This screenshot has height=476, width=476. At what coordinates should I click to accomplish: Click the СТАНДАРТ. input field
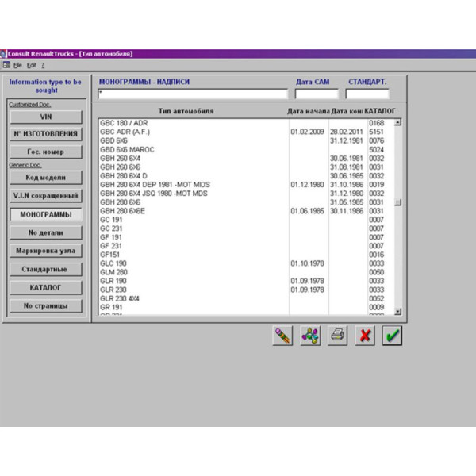[x=368, y=94]
